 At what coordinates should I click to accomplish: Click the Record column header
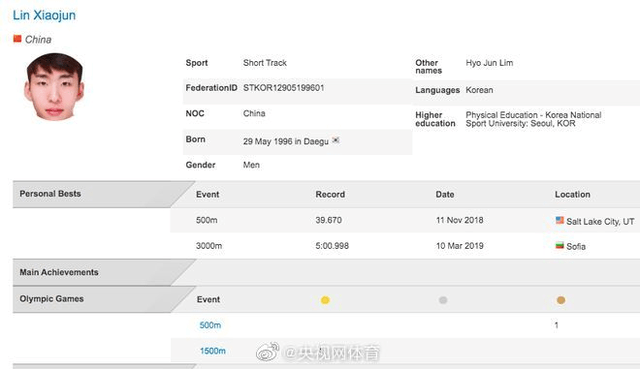pos(330,194)
